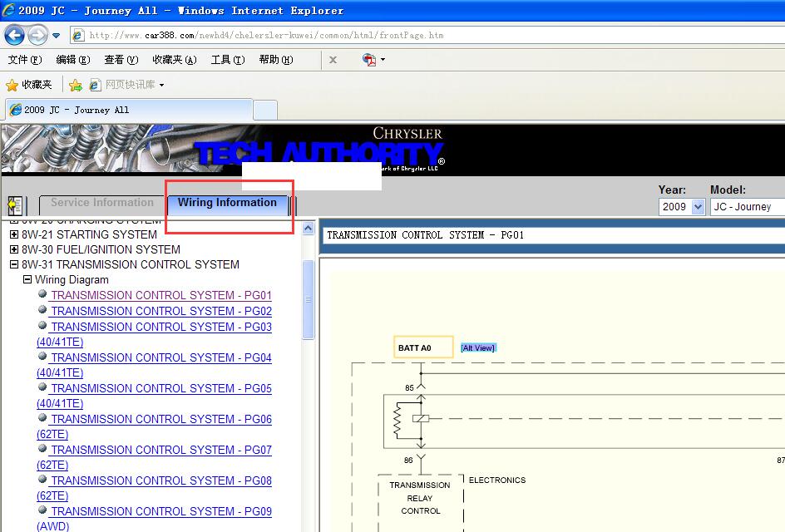Open TRANSMISSION CONTROL SYSTEM - PG06 link
This screenshot has width=785, height=532.
coord(161,420)
